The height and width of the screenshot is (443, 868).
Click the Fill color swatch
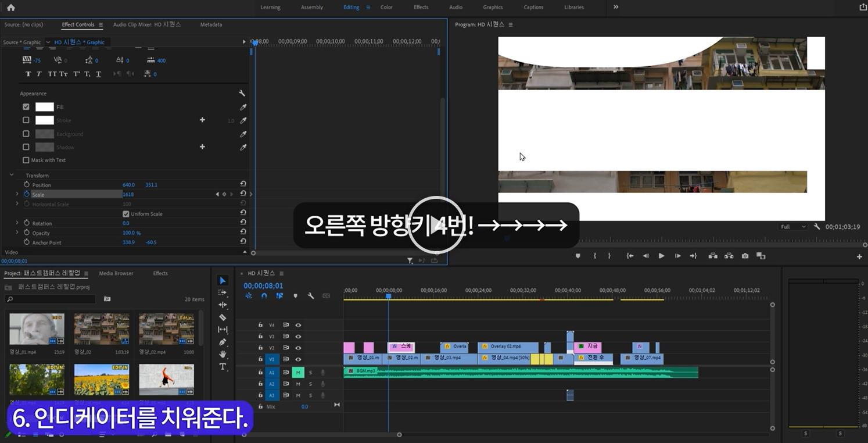(x=45, y=107)
